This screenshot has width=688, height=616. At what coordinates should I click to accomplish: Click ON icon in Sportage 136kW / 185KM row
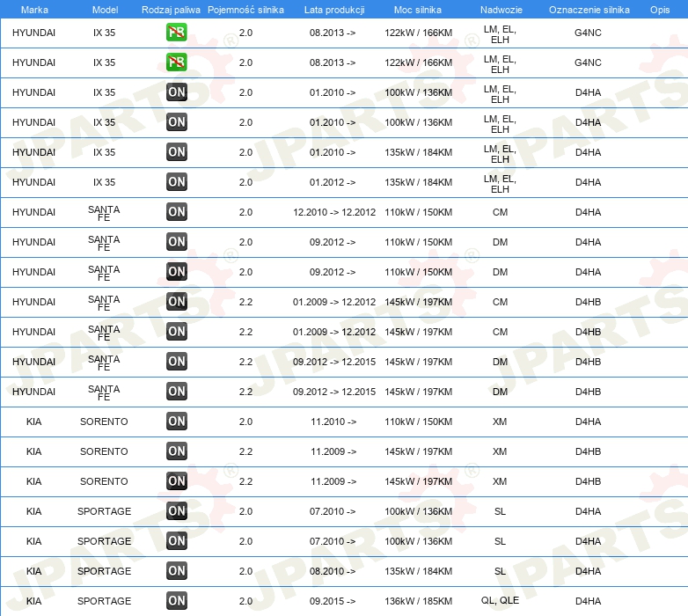pos(177,601)
